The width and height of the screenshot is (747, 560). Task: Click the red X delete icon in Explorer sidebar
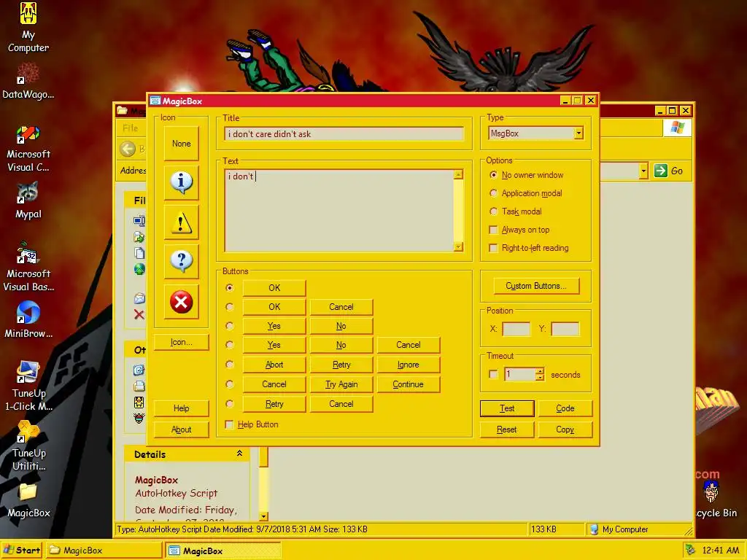click(139, 314)
